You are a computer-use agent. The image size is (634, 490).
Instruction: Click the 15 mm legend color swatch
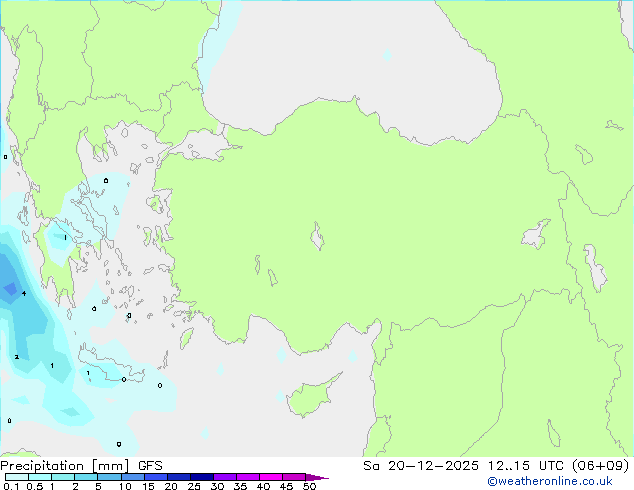[155, 477]
